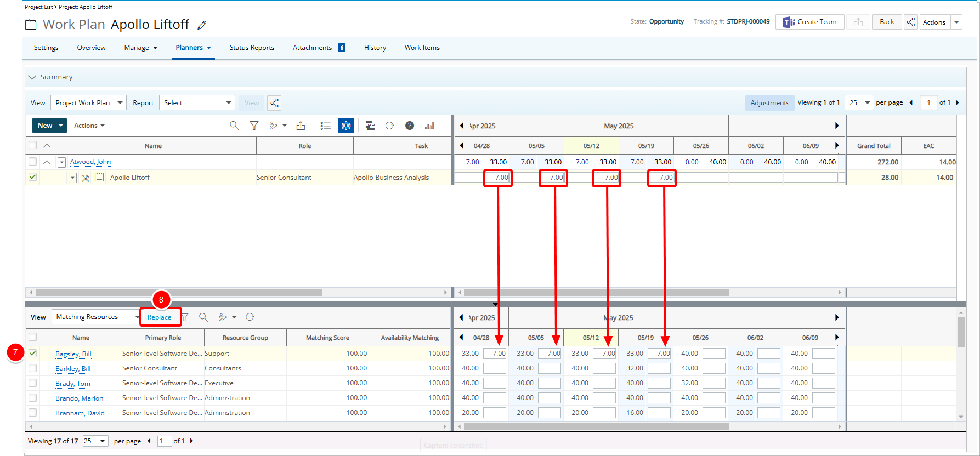Image resolution: width=980 pixels, height=456 pixels.
Task: Open the Settings tab
Action: click(46, 48)
